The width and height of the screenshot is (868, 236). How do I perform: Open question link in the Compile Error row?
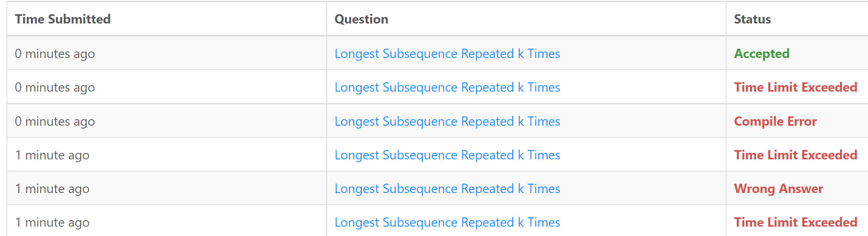click(447, 121)
